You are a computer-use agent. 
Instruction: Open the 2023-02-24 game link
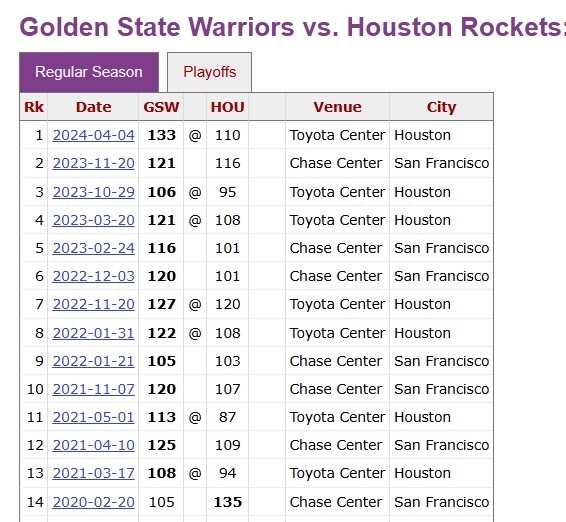(x=93, y=248)
